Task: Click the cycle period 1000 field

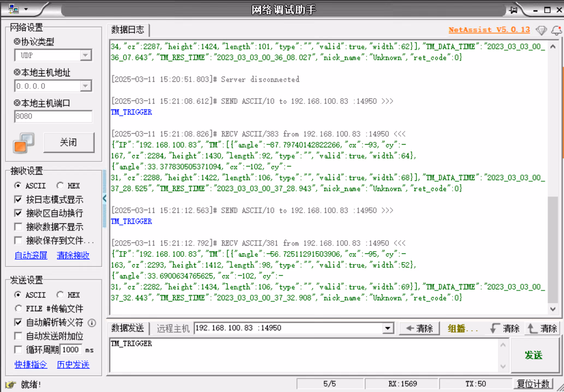Action: (70, 349)
